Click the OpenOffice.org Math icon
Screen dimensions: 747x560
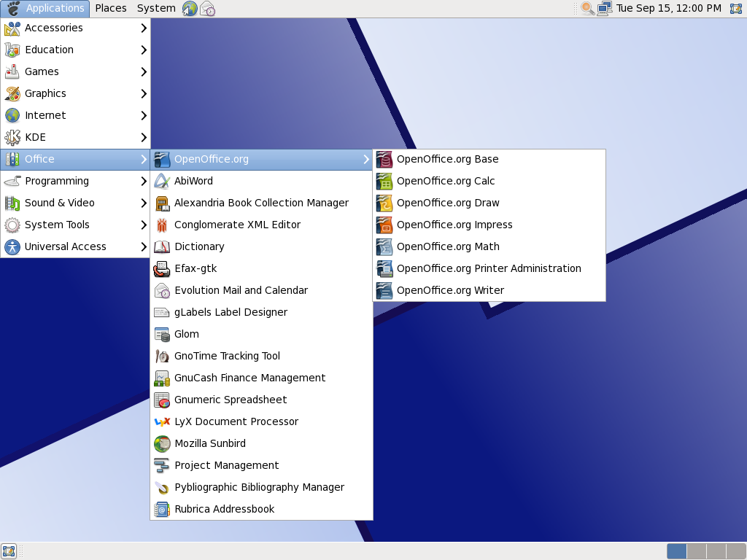point(384,247)
